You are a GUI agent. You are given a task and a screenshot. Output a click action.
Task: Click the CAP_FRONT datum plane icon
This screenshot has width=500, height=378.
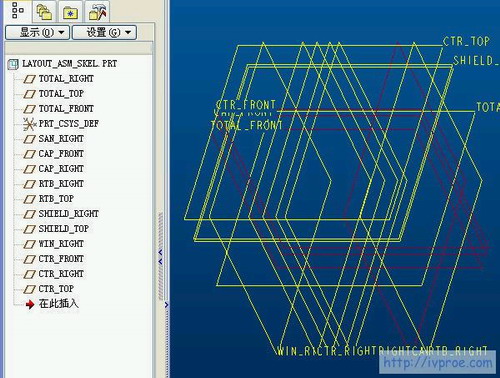[x=30, y=154]
